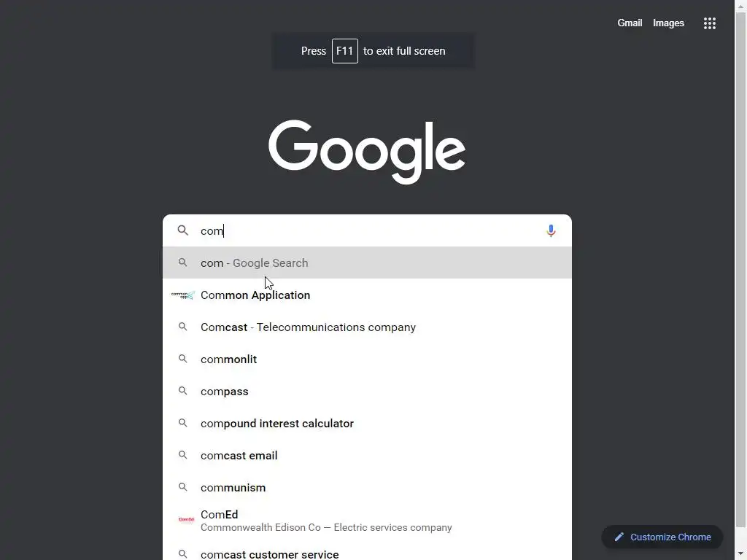The width and height of the screenshot is (747, 560).
Task: Click the vertical scrollbar thumb
Action: point(741,269)
